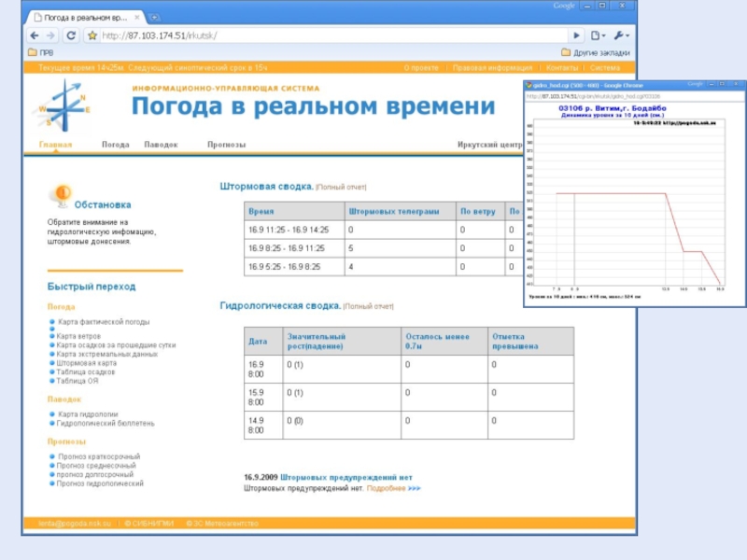Open the full report link next to Гидрологическая сводка
The image size is (747, 560).
point(368,306)
